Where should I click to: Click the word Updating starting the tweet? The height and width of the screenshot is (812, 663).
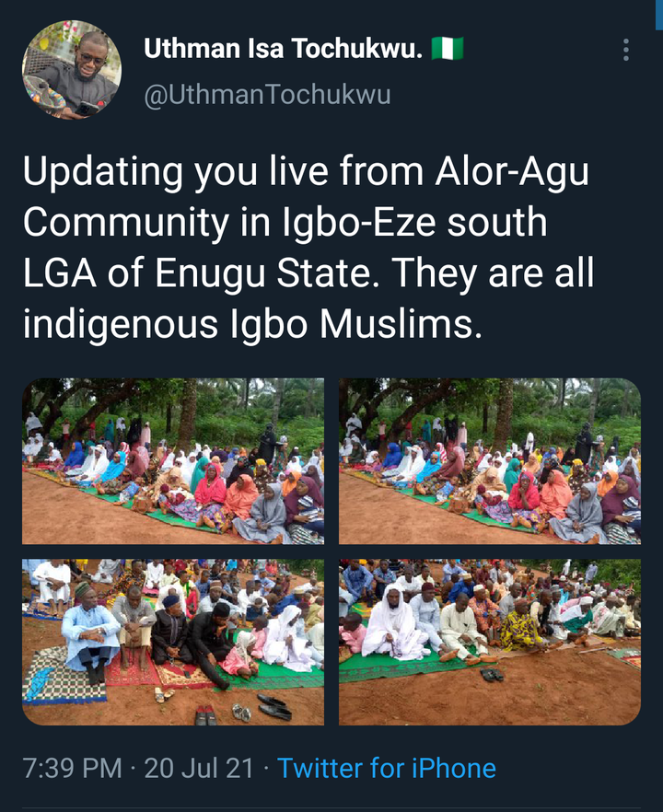pyautogui.click(x=102, y=171)
